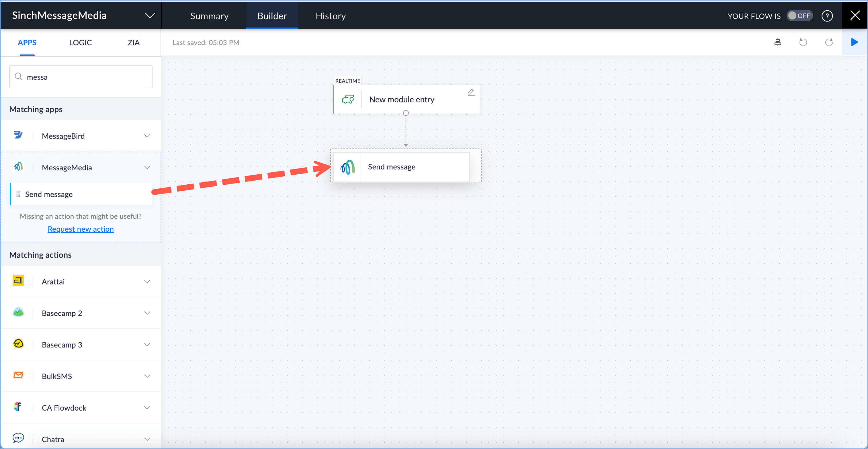The width and height of the screenshot is (868, 449).
Task: Toggle the flow ON/OFF switch
Action: (799, 15)
